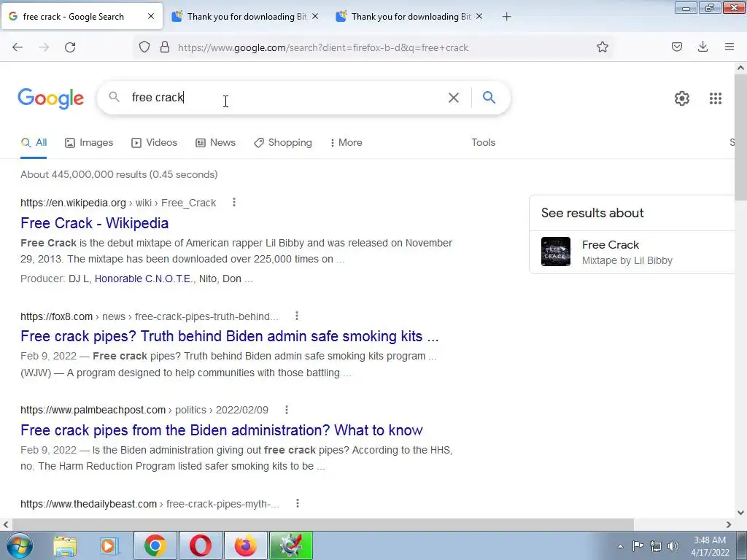
Task: Click the taskbar clock 3:48 AM
Action: click(x=710, y=546)
